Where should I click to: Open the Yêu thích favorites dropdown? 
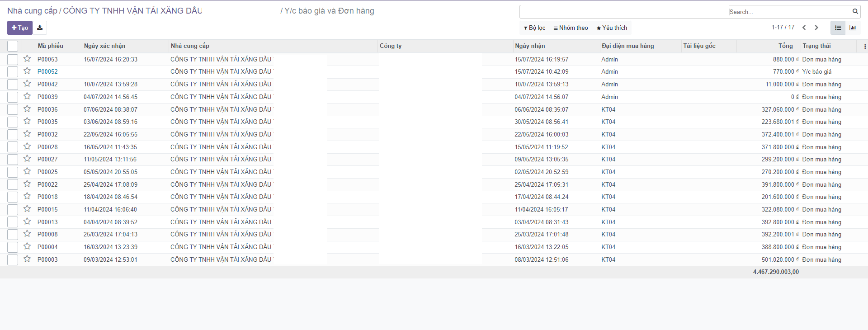click(x=612, y=28)
